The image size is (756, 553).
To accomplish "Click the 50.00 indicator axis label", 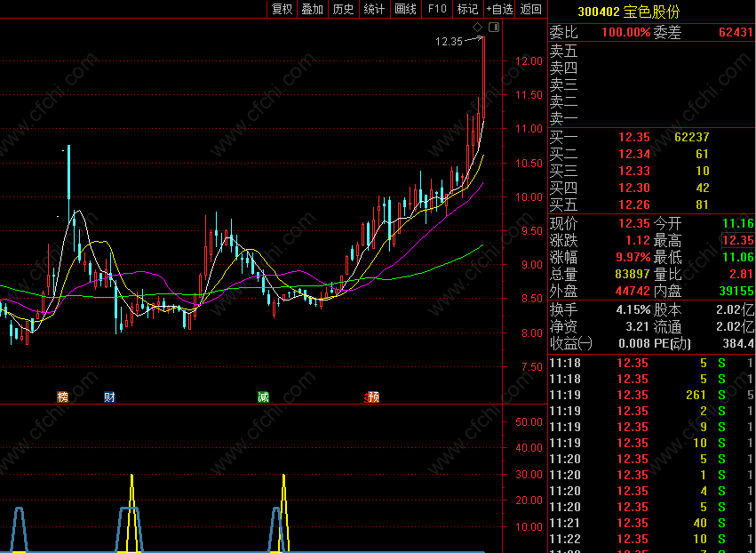I will [x=529, y=422].
